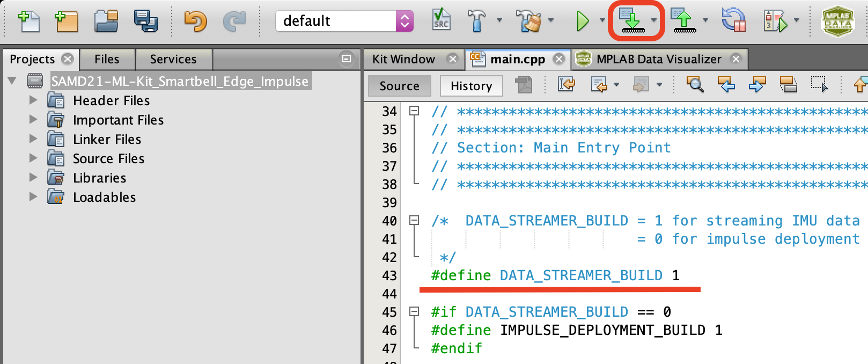This screenshot has width=868, height=364.
Task: Click the grayed document icon beside History
Action: (x=524, y=85)
